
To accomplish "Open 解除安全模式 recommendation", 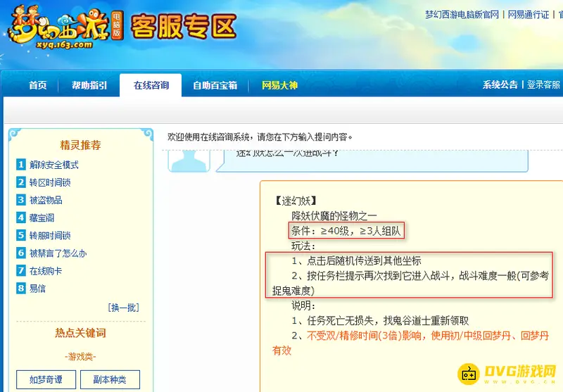I will click(x=54, y=165).
